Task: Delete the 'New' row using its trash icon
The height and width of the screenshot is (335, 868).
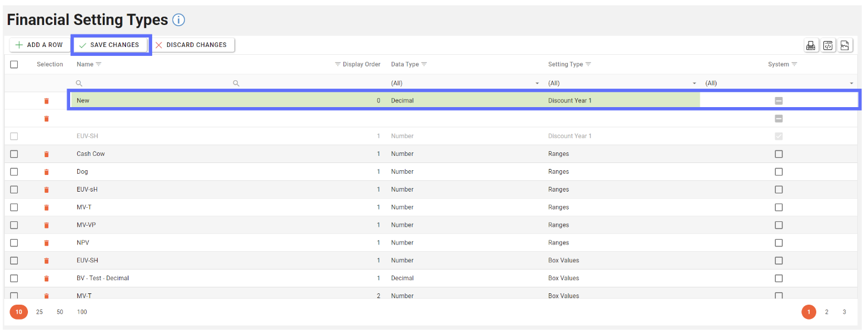Action: pos(46,101)
